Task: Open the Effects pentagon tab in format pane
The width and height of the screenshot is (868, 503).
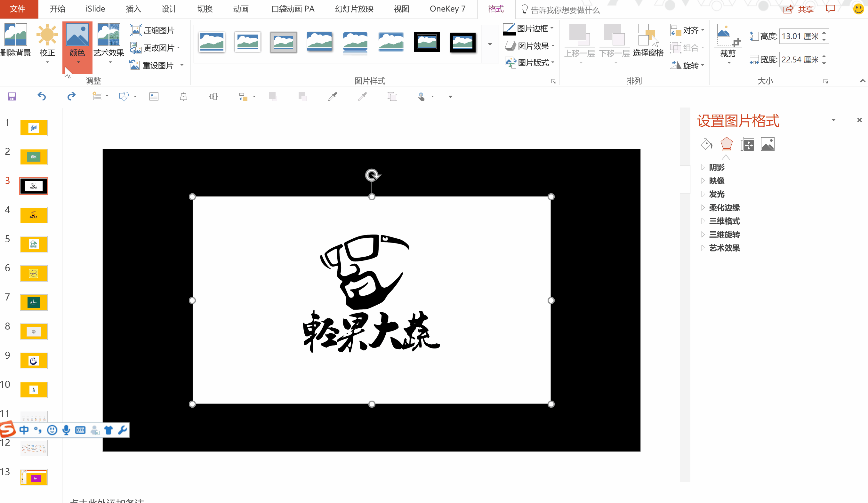Action: [x=727, y=144]
